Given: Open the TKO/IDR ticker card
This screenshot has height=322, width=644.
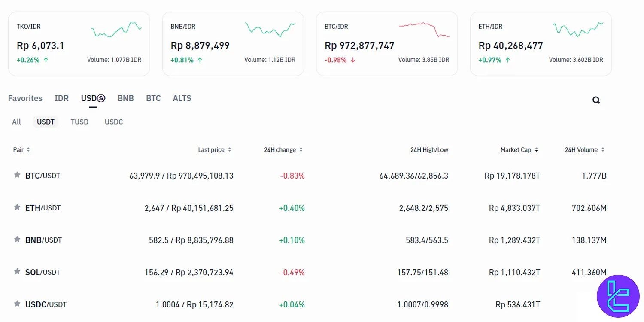Looking at the screenshot, I should click(x=79, y=44).
